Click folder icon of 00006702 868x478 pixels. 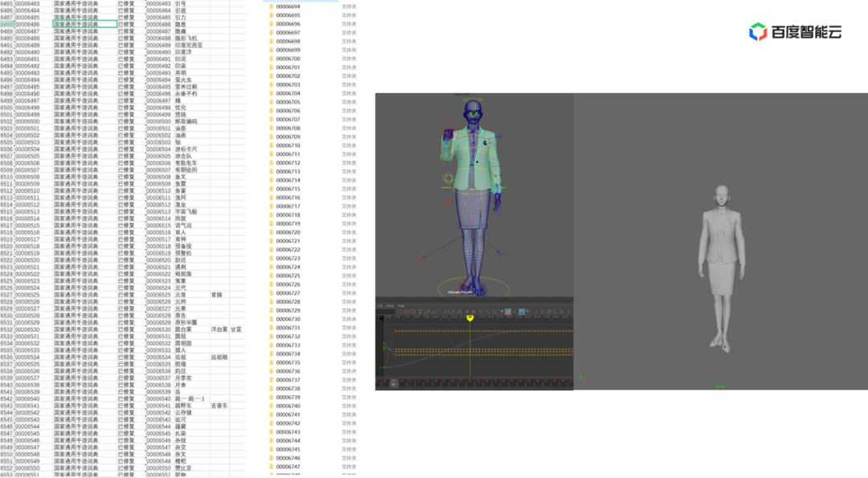(x=272, y=76)
